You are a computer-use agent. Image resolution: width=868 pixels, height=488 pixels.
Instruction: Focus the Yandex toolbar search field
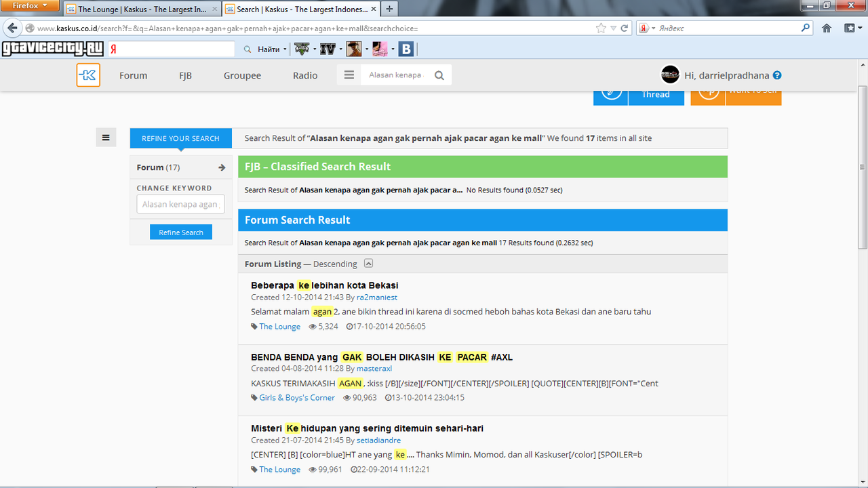click(171, 49)
